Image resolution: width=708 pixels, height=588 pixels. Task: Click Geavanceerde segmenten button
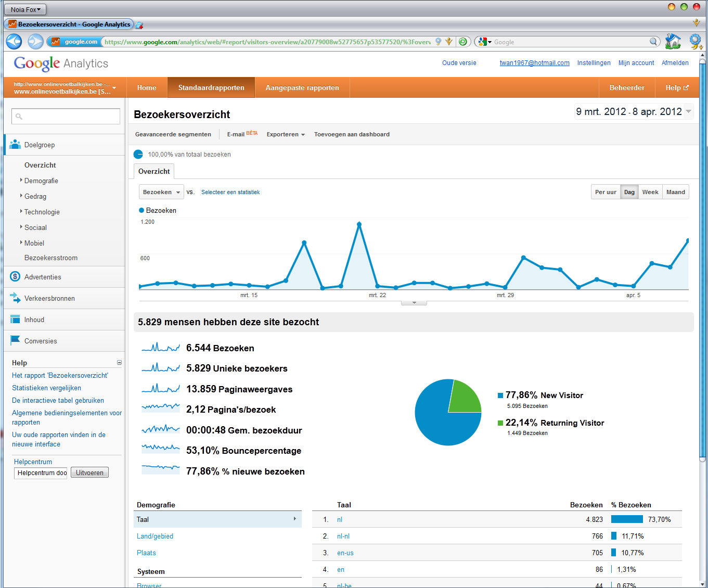[x=173, y=134]
